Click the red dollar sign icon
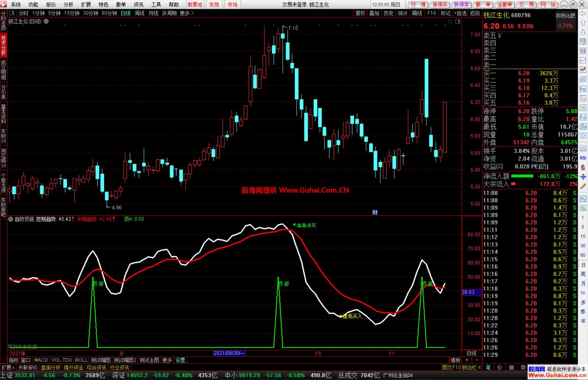The height and width of the screenshot is (380, 588). (x=583, y=168)
